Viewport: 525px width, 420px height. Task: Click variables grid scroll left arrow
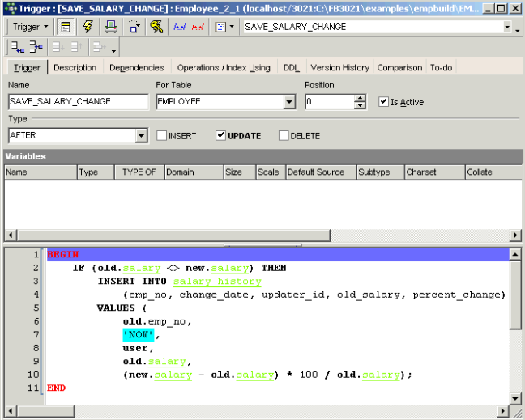point(11,235)
